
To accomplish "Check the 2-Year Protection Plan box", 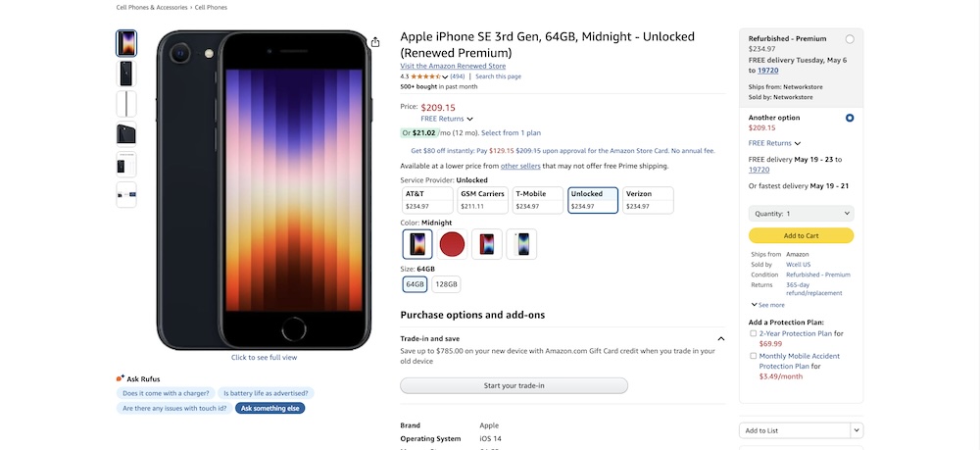I will click(753, 333).
